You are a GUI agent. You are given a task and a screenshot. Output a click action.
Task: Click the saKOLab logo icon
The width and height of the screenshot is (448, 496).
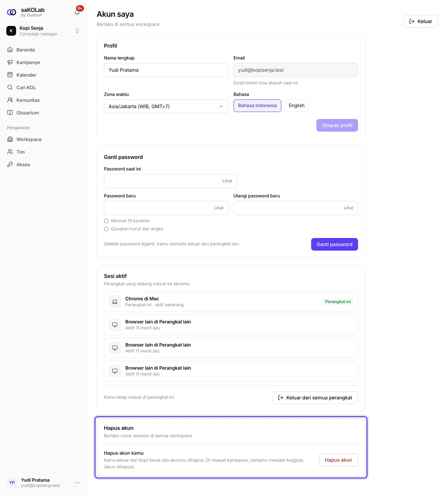click(x=12, y=12)
